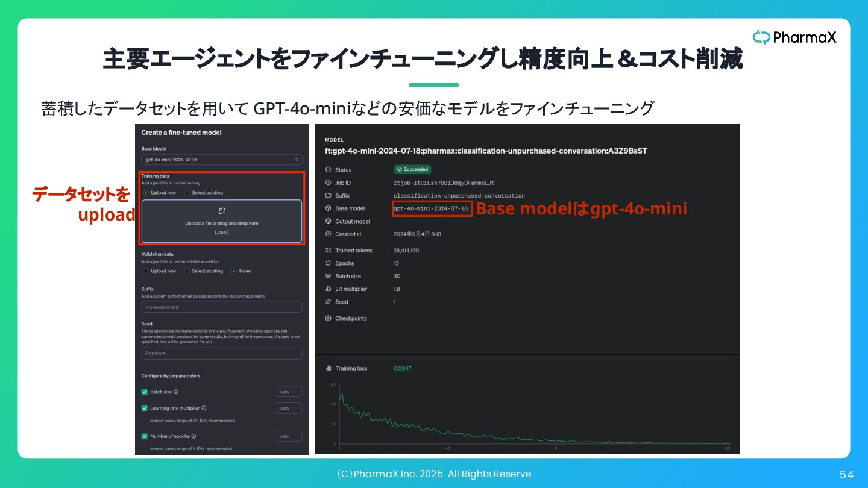
Task: Click the Status row circle icon
Action: (328, 170)
